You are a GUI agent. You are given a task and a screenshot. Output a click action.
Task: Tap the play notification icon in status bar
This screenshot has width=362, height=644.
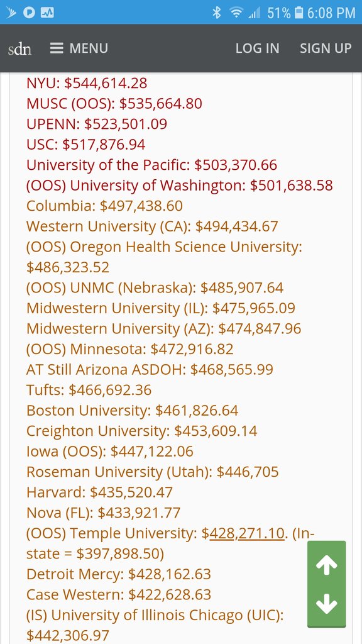point(28,13)
